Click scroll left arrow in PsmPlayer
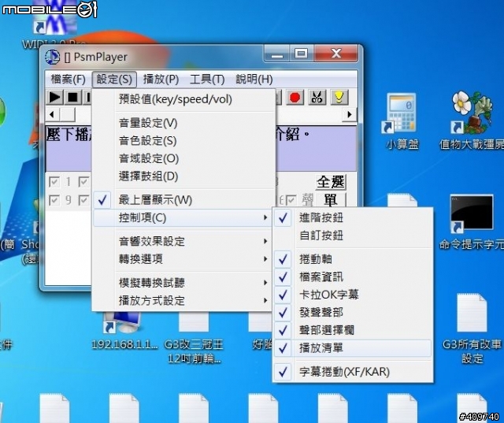 53,114
